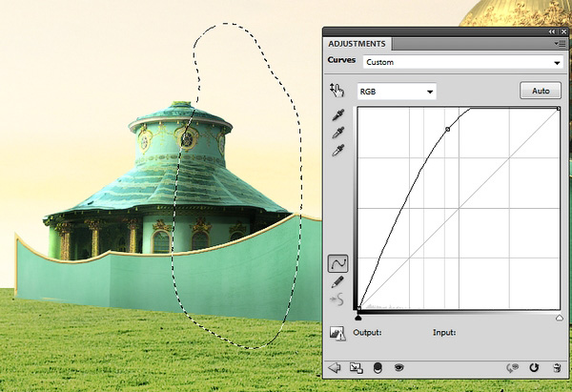
Task: Close the Adjustments panel
Action: (563, 32)
